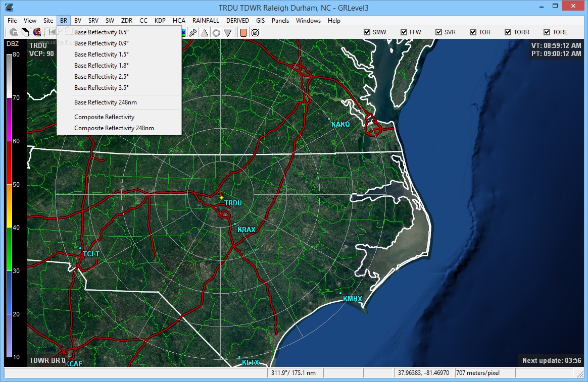The width and height of the screenshot is (588, 382).
Task: Pick Base Reflectivity 2.5° menu entry
Action: click(119, 76)
